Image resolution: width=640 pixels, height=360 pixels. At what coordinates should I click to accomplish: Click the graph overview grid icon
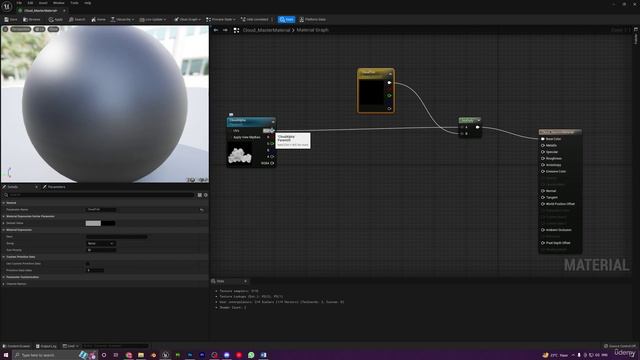coord(236,30)
